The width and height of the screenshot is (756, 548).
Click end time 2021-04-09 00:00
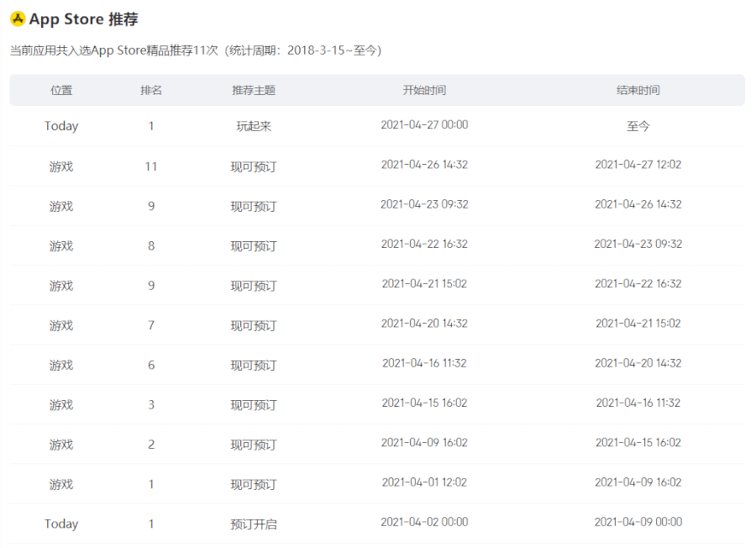638,522
